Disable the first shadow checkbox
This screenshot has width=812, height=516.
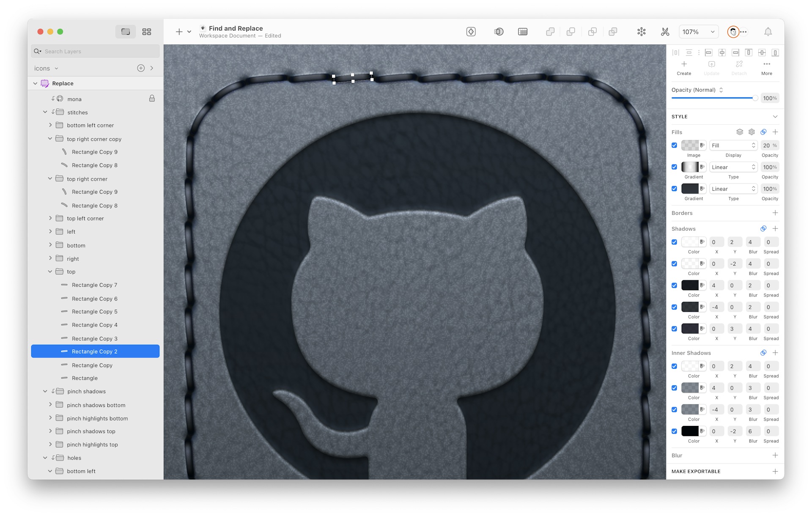[x=675, y=242]
